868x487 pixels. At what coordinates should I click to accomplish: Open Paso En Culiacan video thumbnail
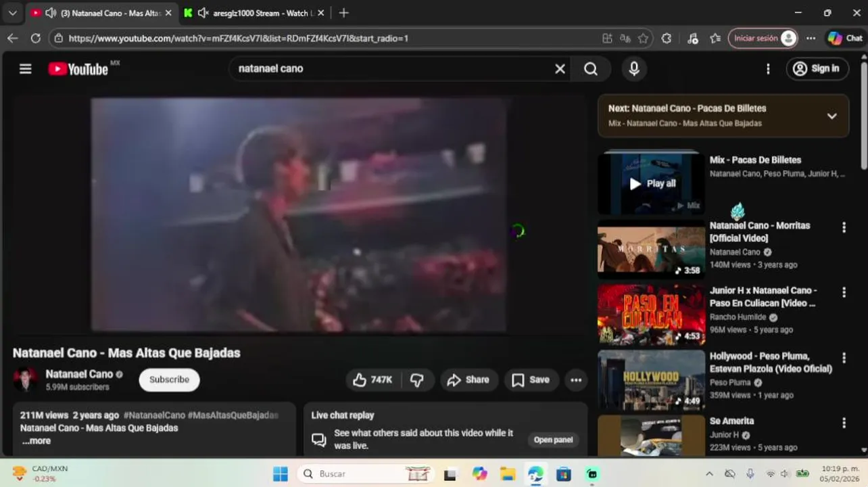651,315
